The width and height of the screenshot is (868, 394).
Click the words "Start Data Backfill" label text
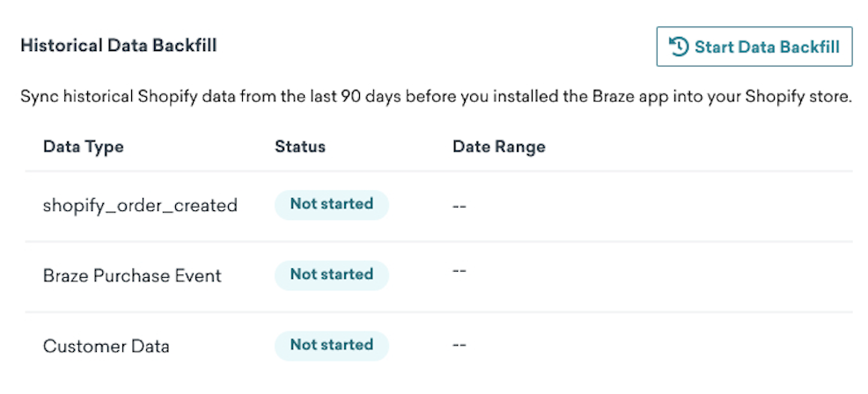(768, 47)
